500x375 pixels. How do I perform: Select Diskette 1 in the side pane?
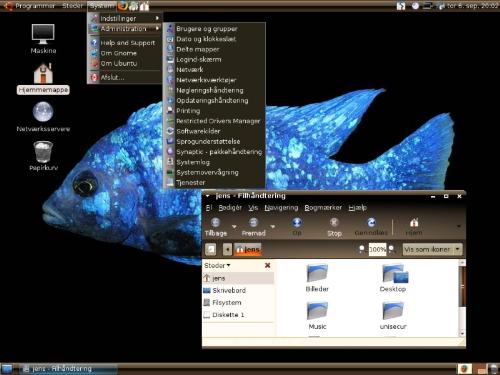[x=238, y=315]
